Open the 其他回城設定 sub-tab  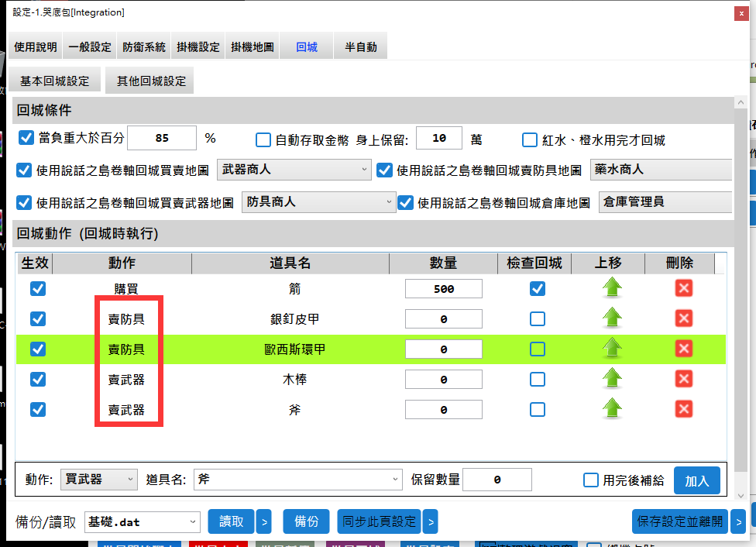[x=151, y=81]
